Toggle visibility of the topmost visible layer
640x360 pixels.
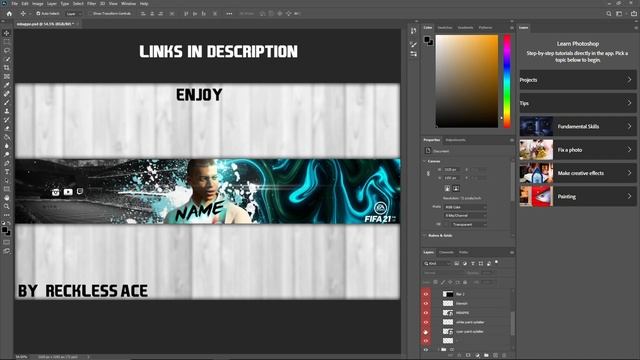(x=426, y=294)
